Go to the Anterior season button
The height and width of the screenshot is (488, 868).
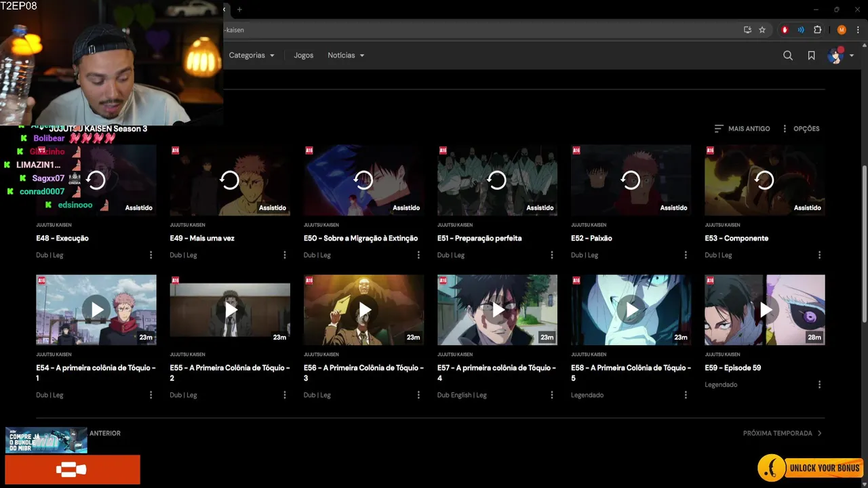point(105,433)
